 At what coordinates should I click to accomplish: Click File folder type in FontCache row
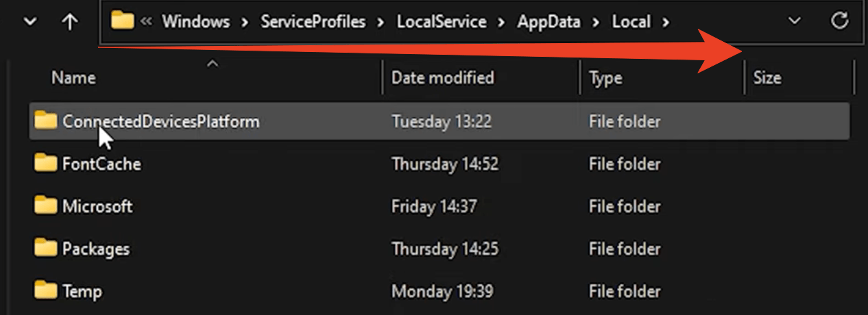(625, 164)
